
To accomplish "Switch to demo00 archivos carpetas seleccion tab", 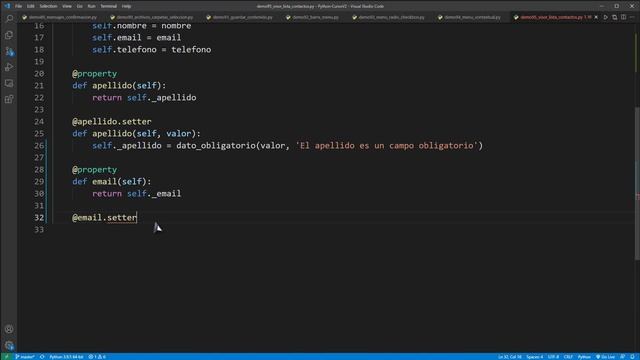I will [154, 17].
